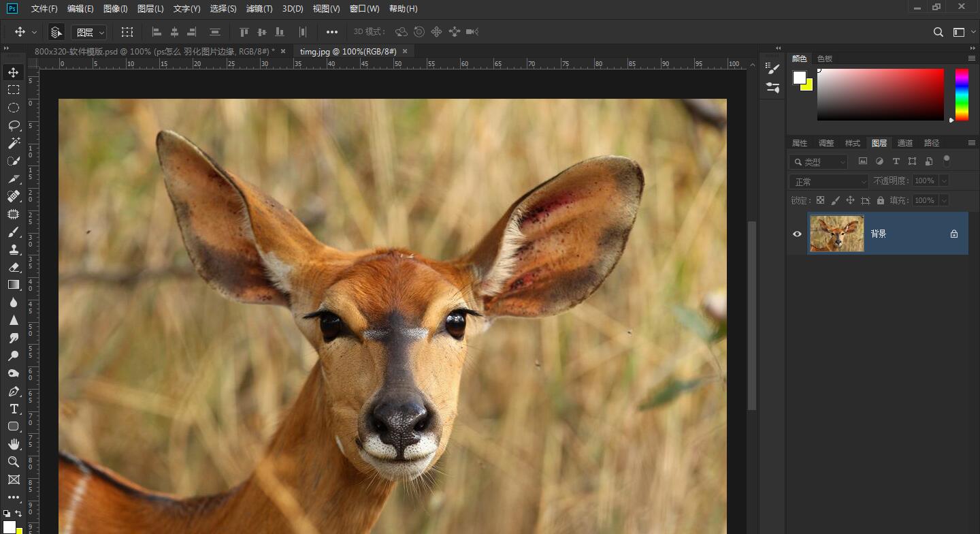Toggle the layer filter switch
This screenshot has height=534, width=980.
pos(946,161)
